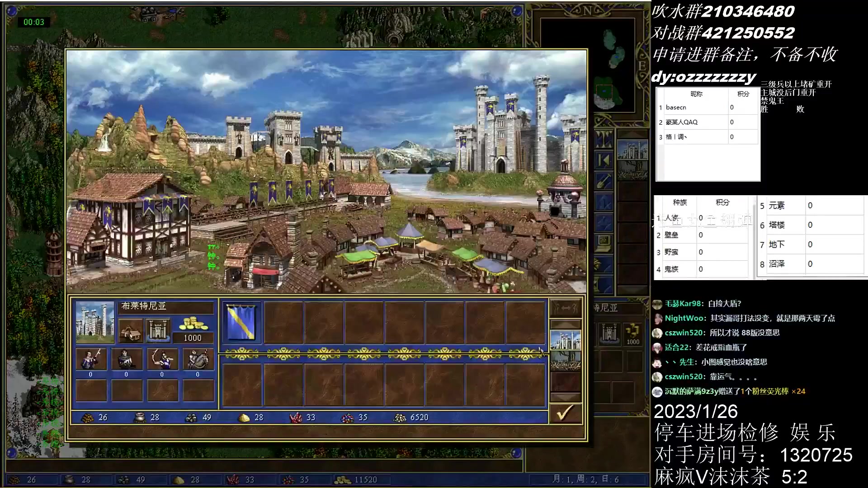Open system options computer icon on adventure panel
868x488 pixels.
pyautogui.click(x=604, y=244)
